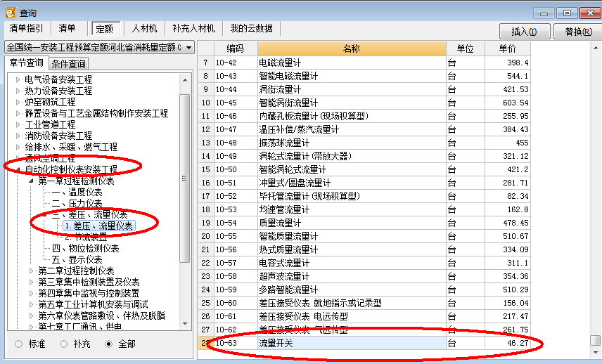
Task: Expand 第六章仪表管路敷设、伴热及脱脂 node
Action: (x=32, y=316)
